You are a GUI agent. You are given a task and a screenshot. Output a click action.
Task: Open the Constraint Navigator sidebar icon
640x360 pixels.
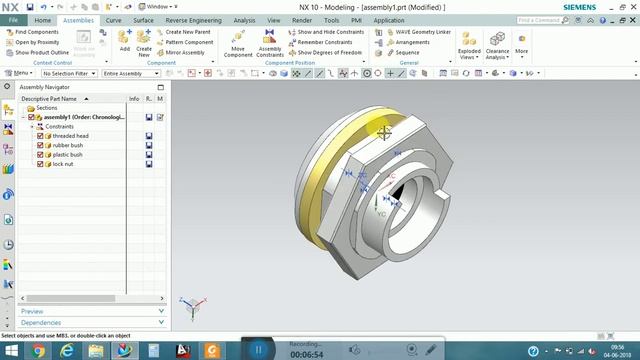[8, 129]
